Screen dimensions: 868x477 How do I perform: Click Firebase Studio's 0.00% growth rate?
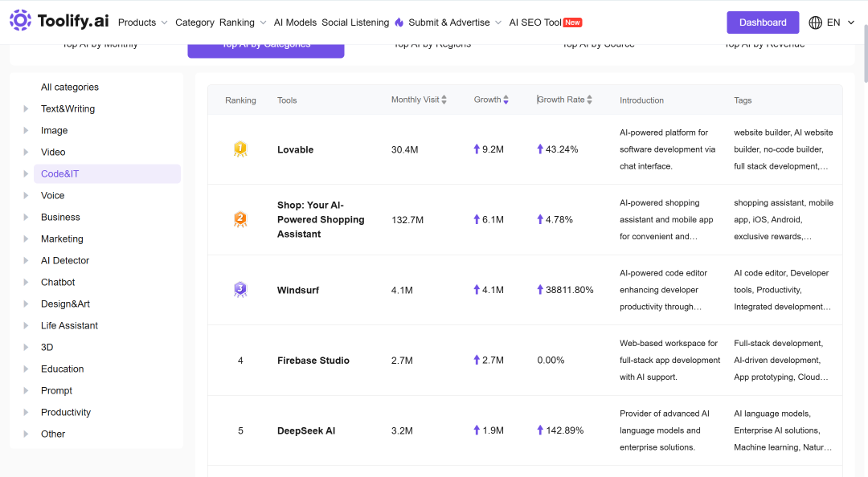tap(551, 361)
